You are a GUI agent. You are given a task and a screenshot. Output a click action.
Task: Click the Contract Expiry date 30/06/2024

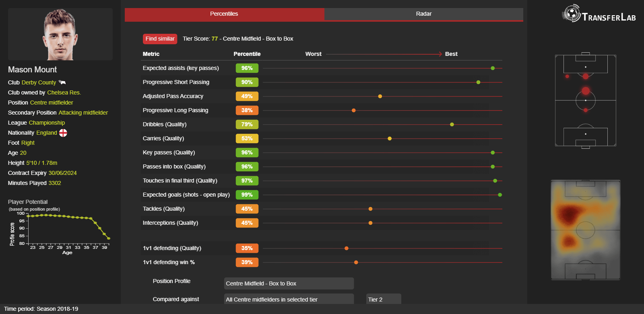tap(62, 173)
